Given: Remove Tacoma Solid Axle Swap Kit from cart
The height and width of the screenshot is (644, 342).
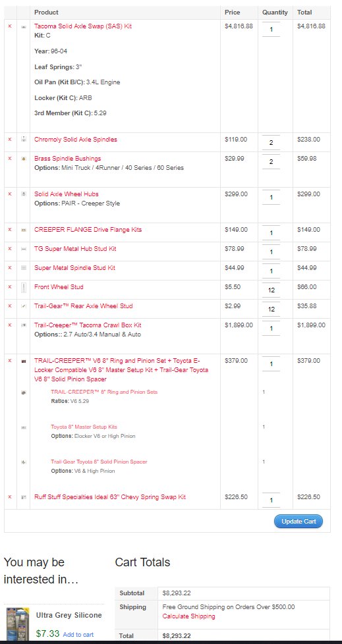Looking at the screenshot, I should click(x=10, y=26).
